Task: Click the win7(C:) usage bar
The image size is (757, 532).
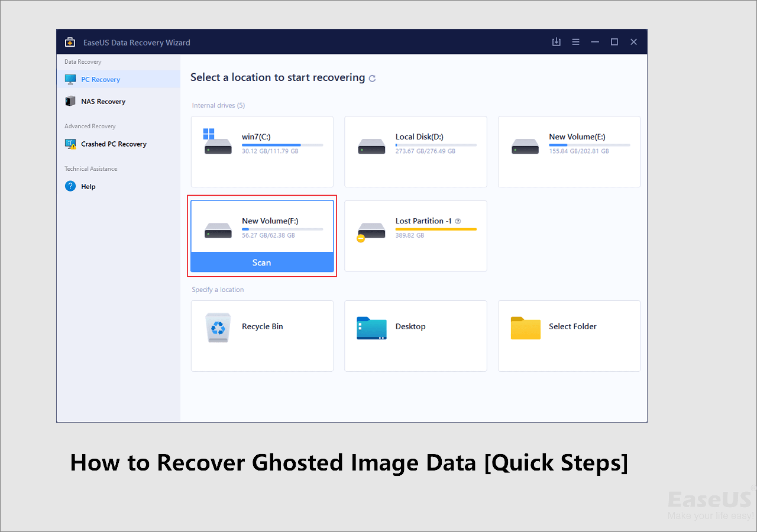Action: click(x=283, y=145)
